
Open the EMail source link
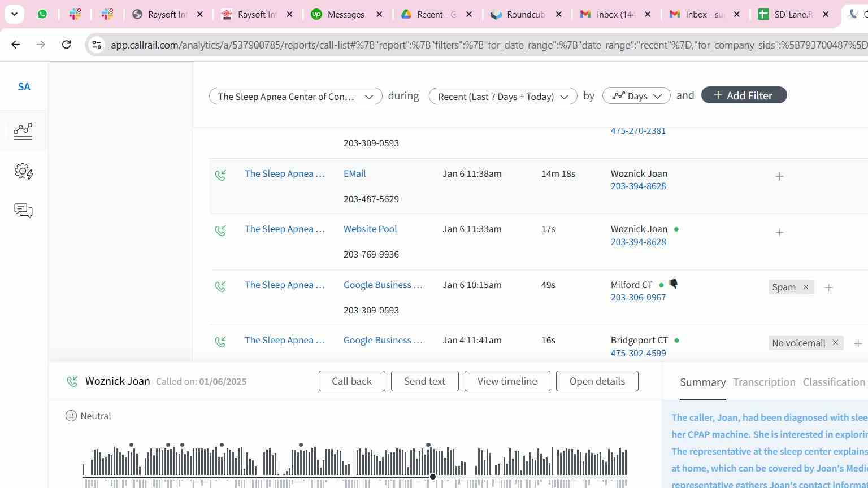354,173
